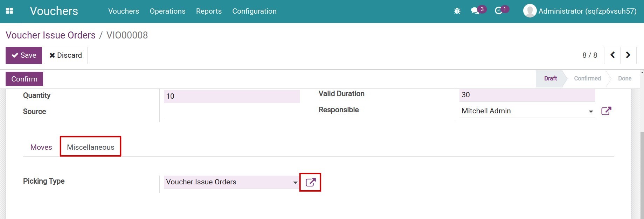
Task: Go to previous record arrow
Action: pos(612,55)
